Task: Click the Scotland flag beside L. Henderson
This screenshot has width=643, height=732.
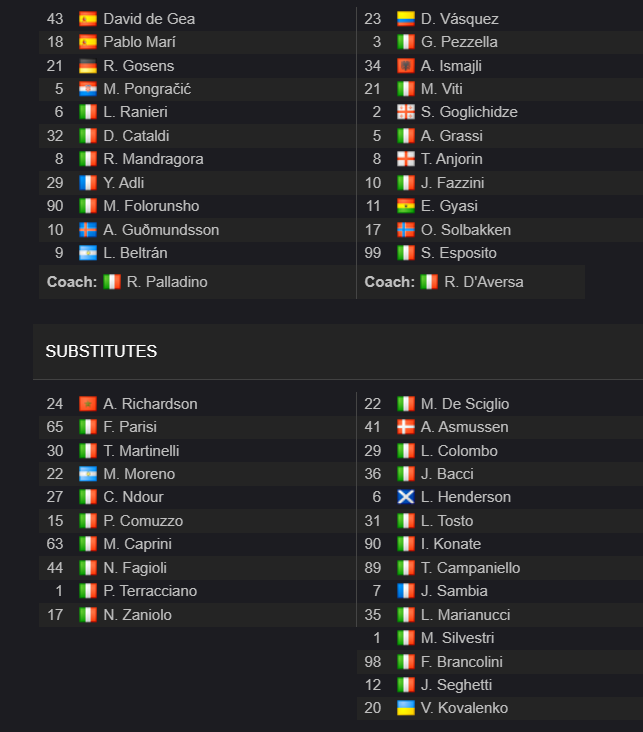Action: pyautogui.click(x=406, y=497)
